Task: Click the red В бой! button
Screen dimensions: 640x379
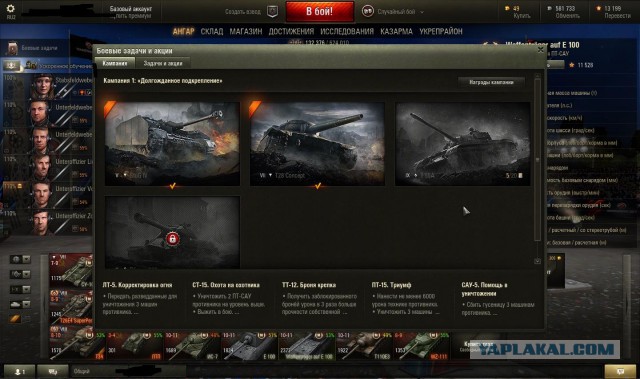Action: [320, 11]
